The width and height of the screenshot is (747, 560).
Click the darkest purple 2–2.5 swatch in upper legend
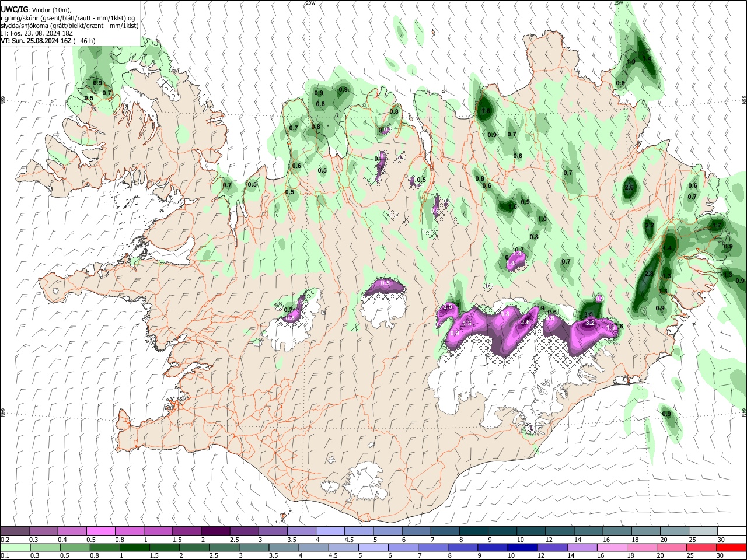point(215,531)
